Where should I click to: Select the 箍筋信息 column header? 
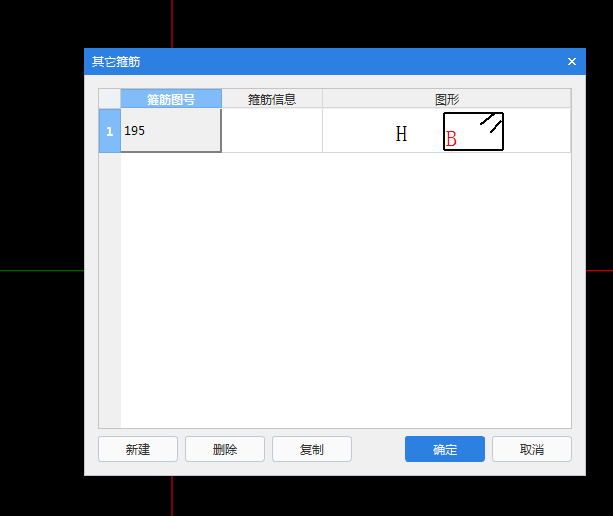[x=272, y=99]
